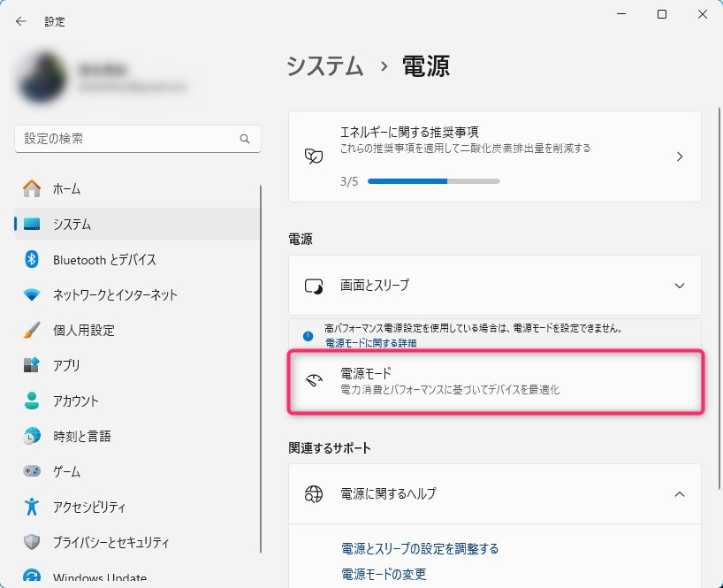Click the Home house icon

32,188
